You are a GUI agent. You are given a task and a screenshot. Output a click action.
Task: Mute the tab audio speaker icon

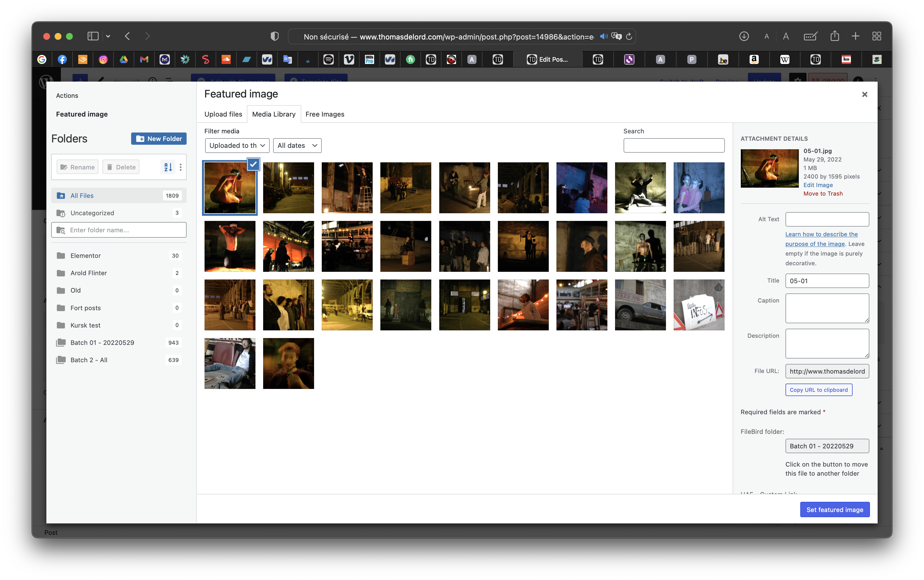click(604, 36)
